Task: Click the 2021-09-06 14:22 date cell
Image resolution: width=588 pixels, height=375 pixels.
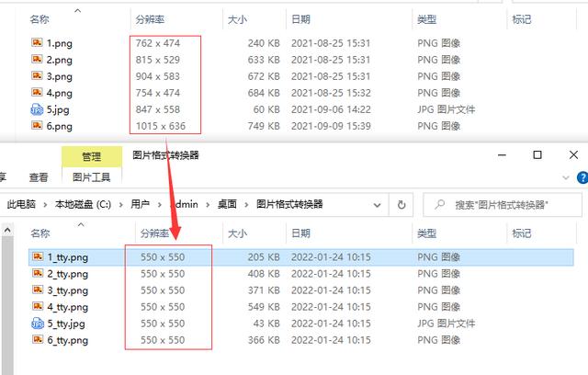Action: click(331, 109)
